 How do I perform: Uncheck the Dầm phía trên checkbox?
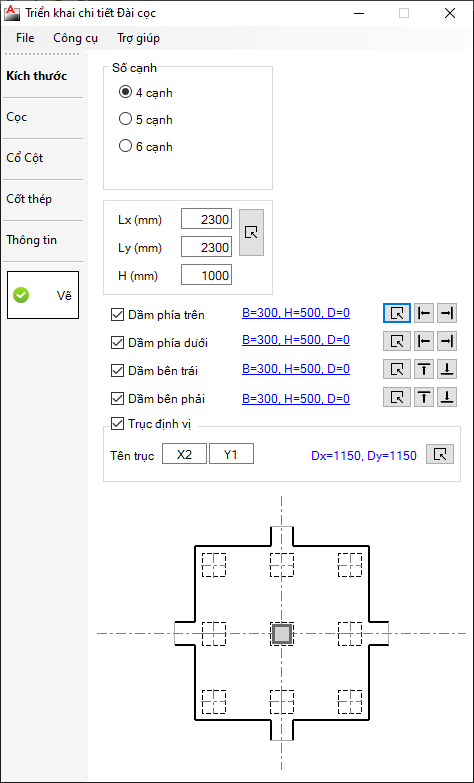pyautogui.click(x=117, y=315)
